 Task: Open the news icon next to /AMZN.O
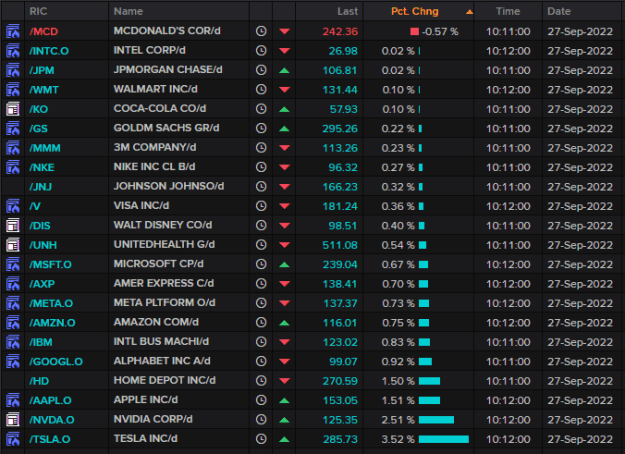click(x=13, y=322)
